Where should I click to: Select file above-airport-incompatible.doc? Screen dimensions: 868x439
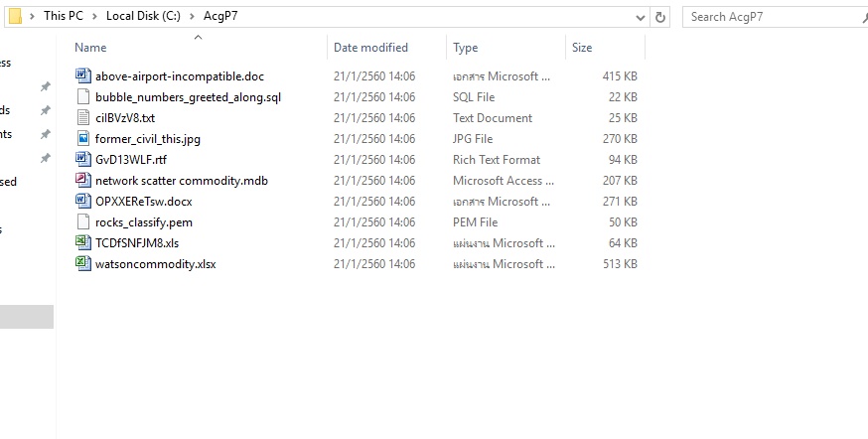click(180, 75)
